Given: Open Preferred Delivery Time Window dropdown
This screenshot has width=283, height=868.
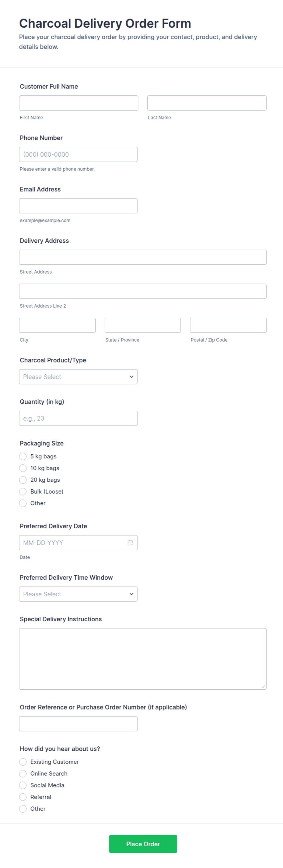Looking at the screenshot, I should [x=78, y=594].
